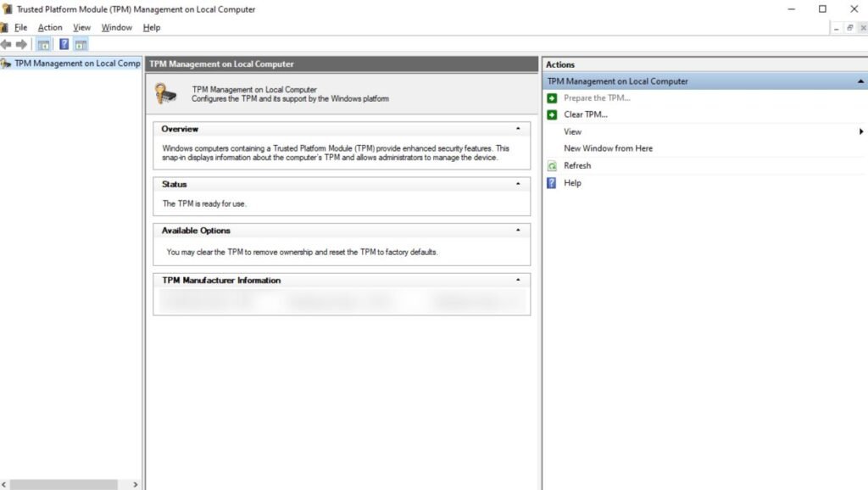The width and height of the screenshot is (868, 490).
Task: Click the Back arrow in toolbar
Action: tap(7, 44)
